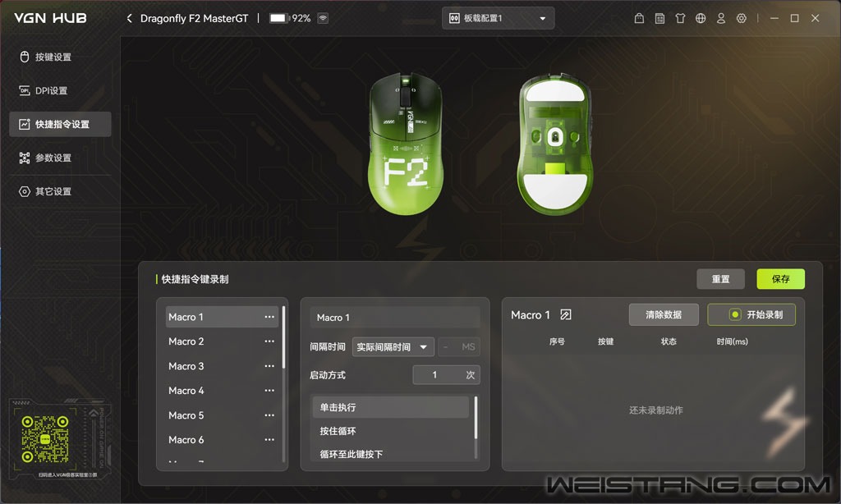The image size is (841, 504).
Task: Open the shop bag icon in the top bar
Action: tap(639, 18)
